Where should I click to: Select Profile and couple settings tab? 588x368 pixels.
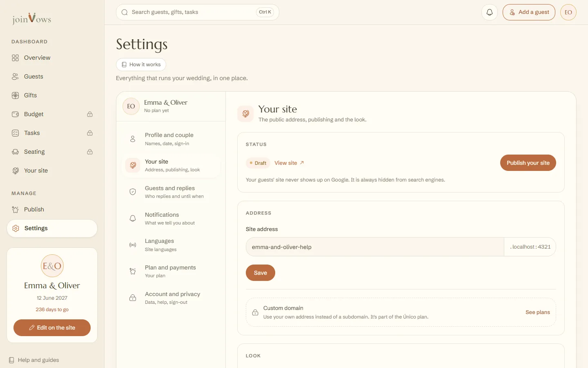tap(171, 139)
